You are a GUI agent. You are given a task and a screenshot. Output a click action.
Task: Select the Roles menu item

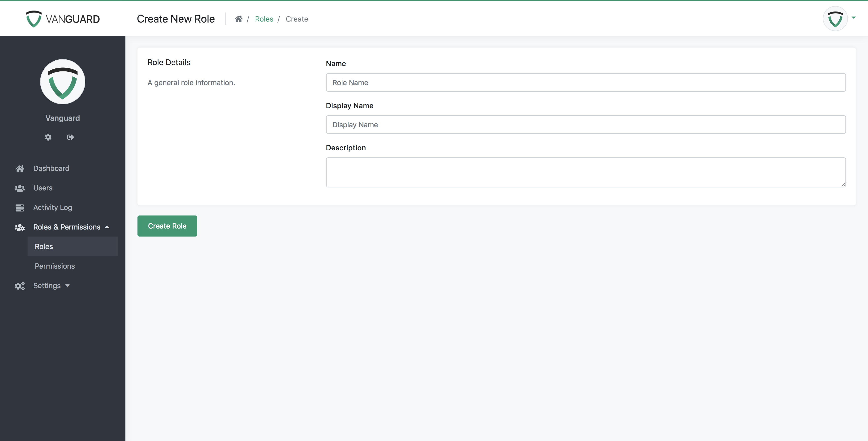(x=44, y=246)
